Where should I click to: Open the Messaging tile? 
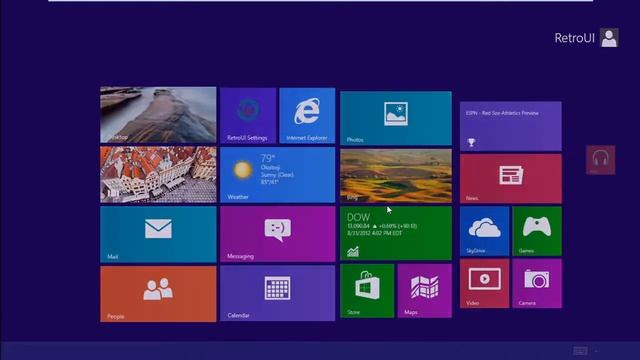click(278, 234)
